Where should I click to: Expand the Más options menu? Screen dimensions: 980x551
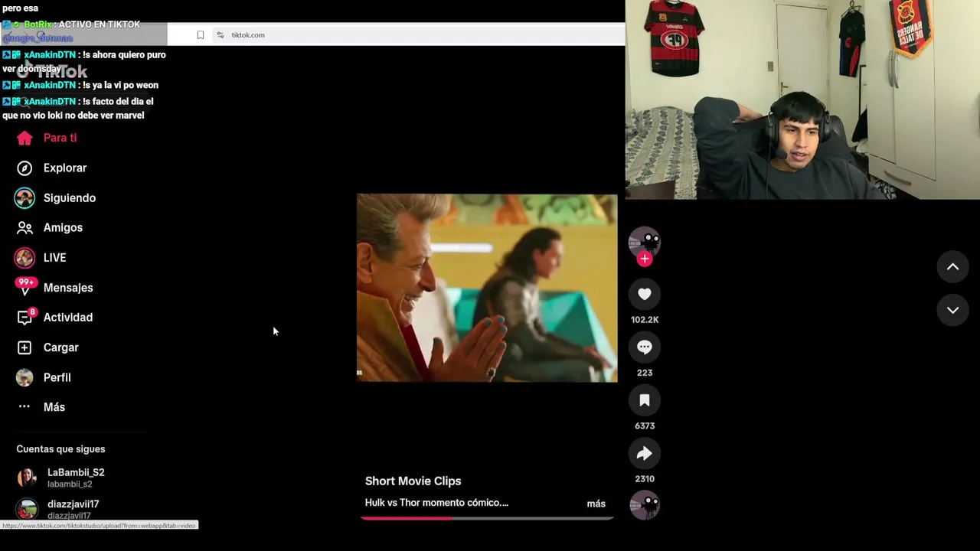41,407
